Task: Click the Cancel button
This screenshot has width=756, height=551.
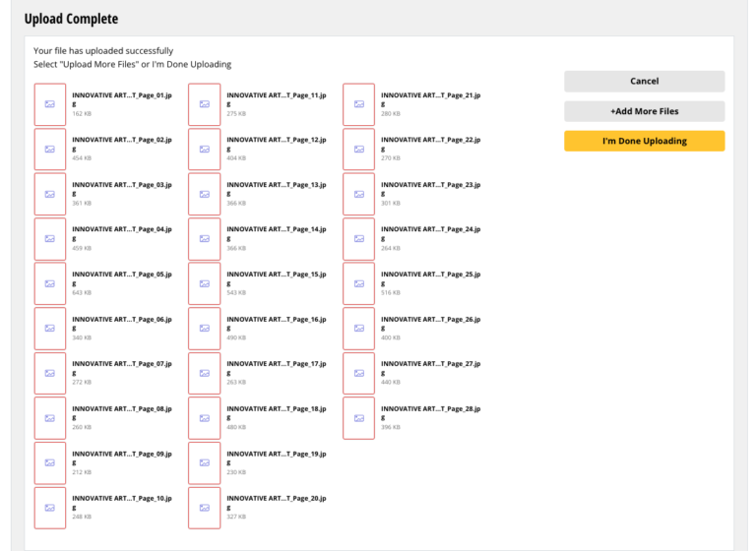Action: coord(644,82)
